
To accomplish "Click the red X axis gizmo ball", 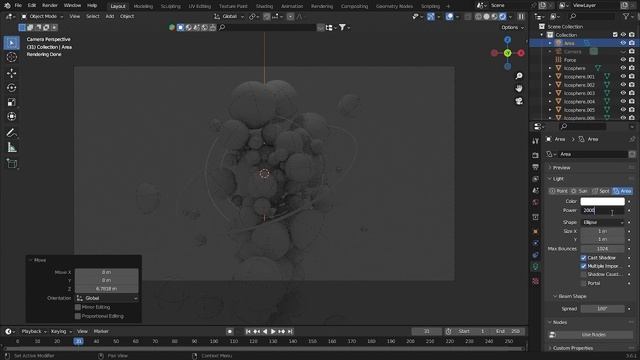I will [521, 53].
